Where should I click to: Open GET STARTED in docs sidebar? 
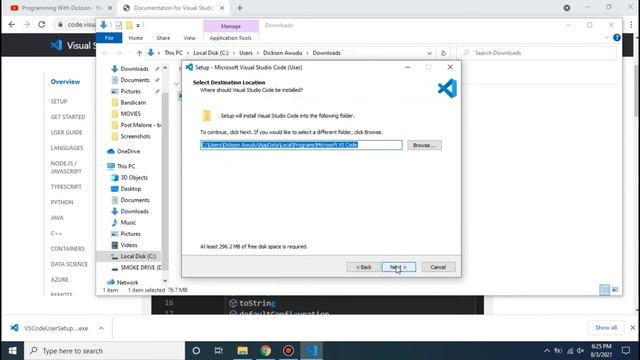(68, 117)
